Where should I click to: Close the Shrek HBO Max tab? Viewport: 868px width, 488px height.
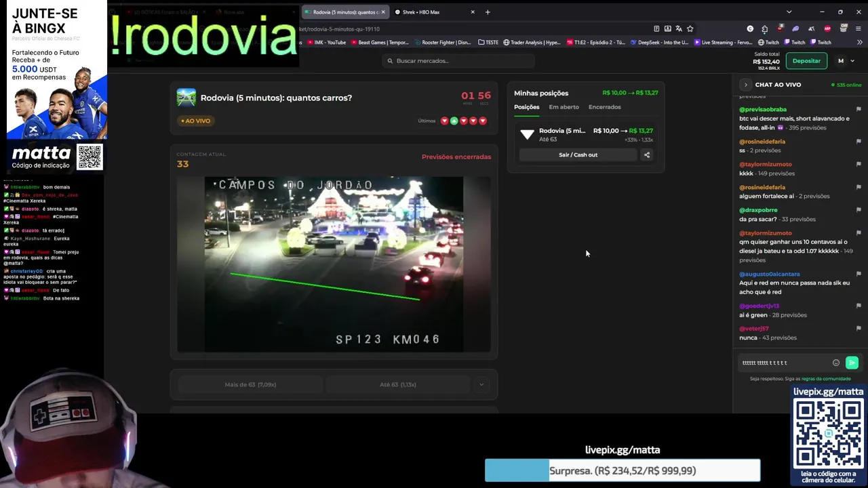click(473, 12)
